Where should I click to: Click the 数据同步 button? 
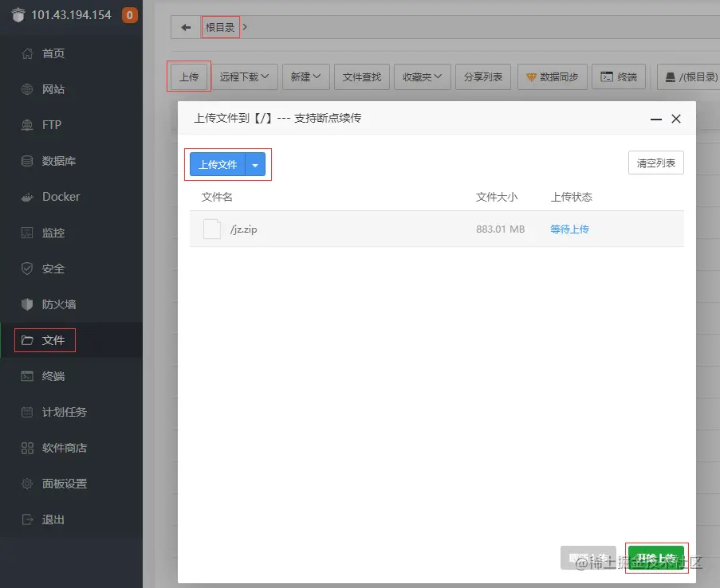553,76
